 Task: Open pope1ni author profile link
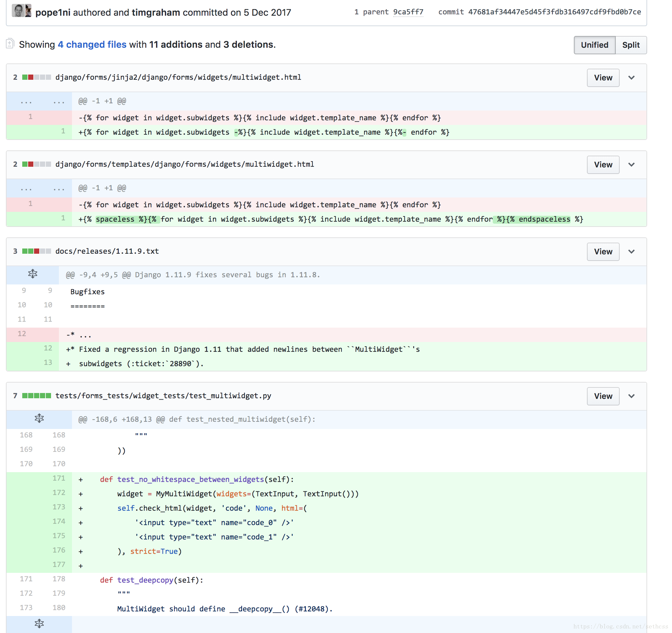point(53,12)
